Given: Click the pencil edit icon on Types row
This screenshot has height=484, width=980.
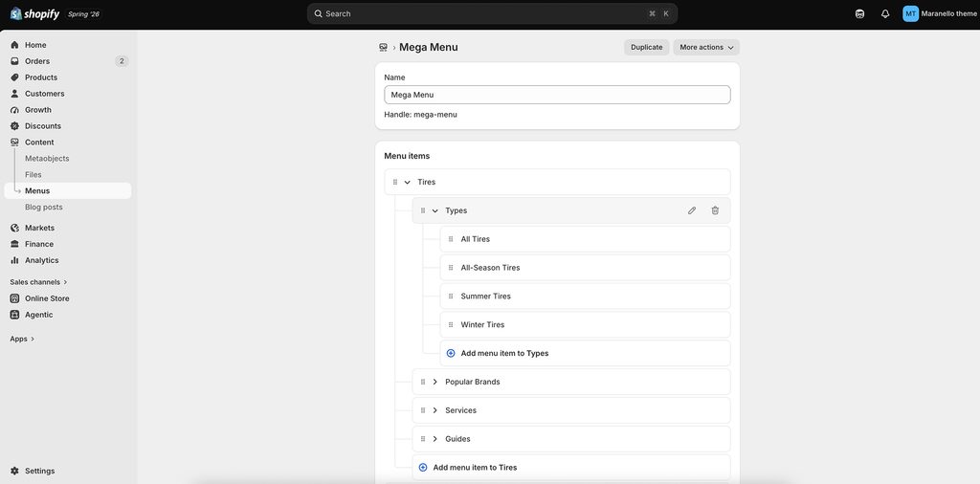Looking at the screenshot, I should pos(692,210).
